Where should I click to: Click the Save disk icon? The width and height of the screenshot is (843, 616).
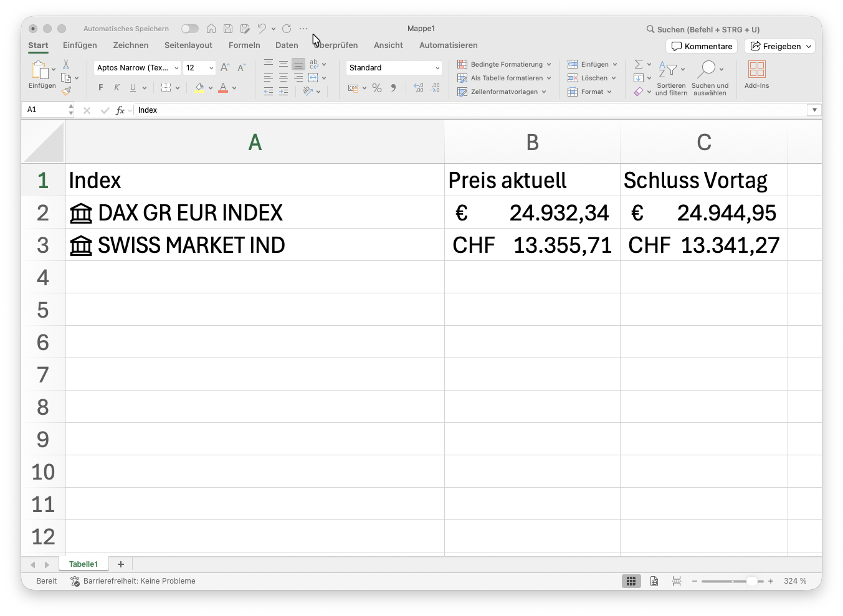228,29
